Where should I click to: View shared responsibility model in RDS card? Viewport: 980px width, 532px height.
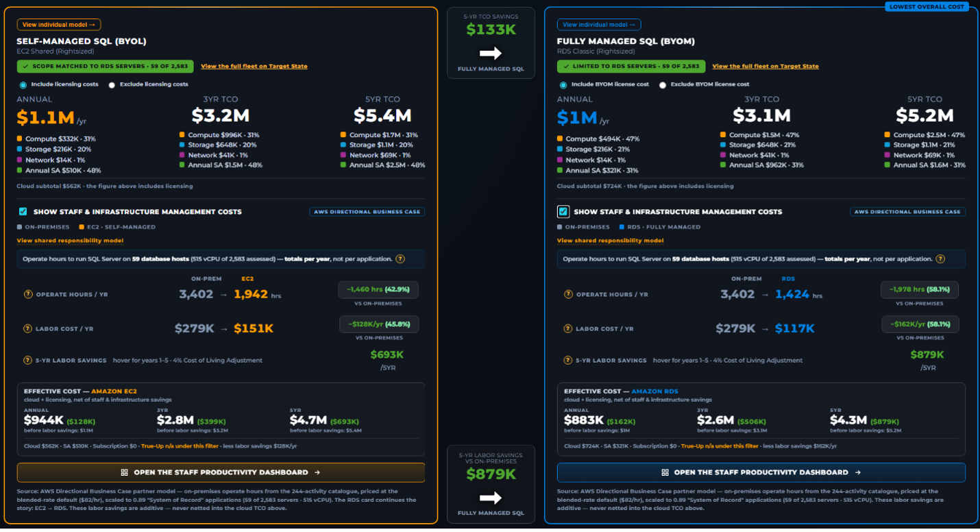click(610, 241)
